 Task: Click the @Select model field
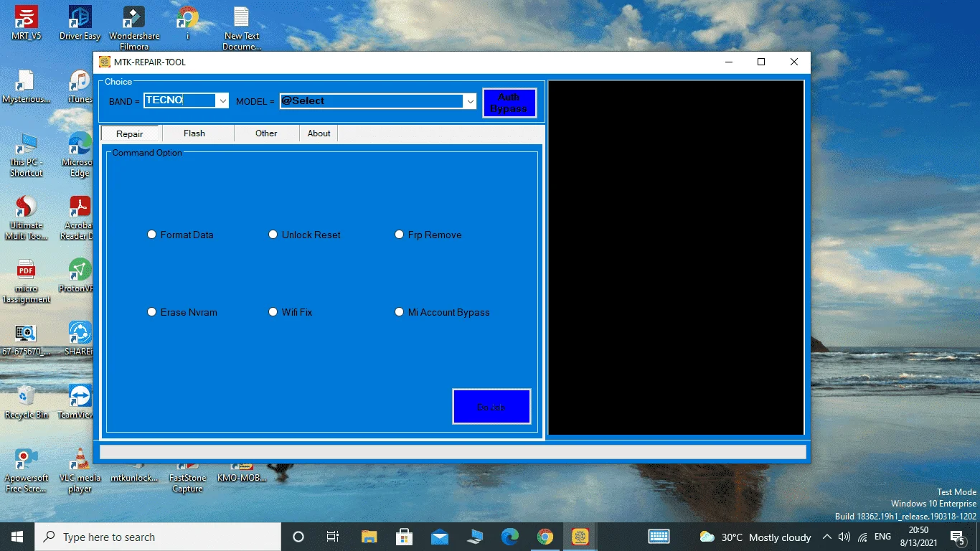[372, 101]
